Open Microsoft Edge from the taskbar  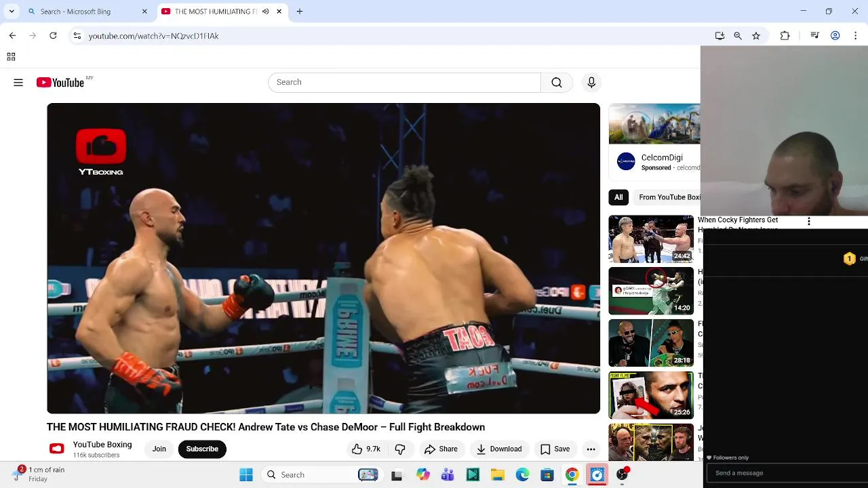tap(522, 474)
